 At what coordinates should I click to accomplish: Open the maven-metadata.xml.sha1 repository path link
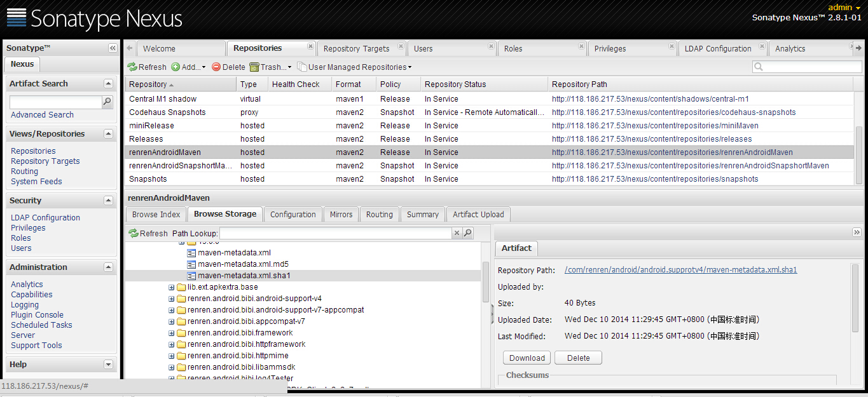681,270
